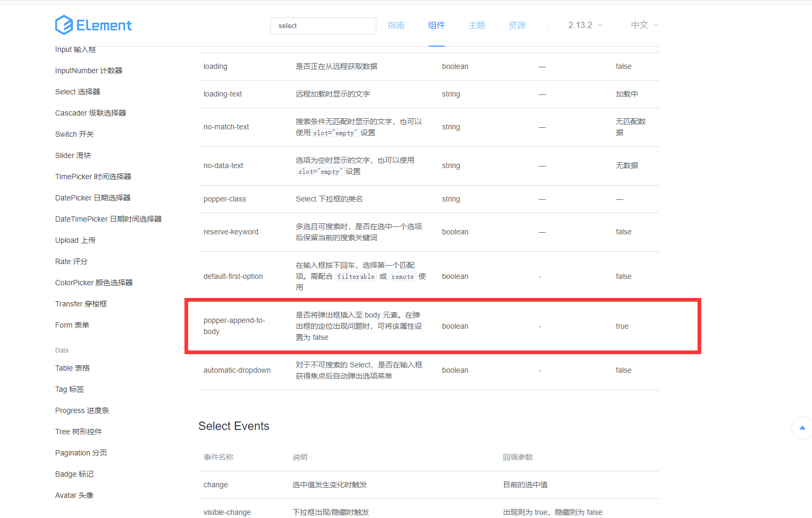The width and height of the screenshot is (812, 518).
Task: Open Rate 评分 in sidebar
Action: [71, 261]
